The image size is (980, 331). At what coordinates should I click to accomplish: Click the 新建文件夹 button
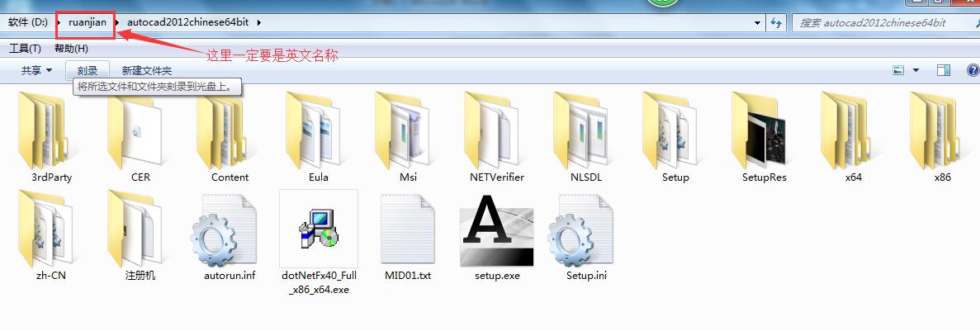pyautogui.click(x=147, y=70)
